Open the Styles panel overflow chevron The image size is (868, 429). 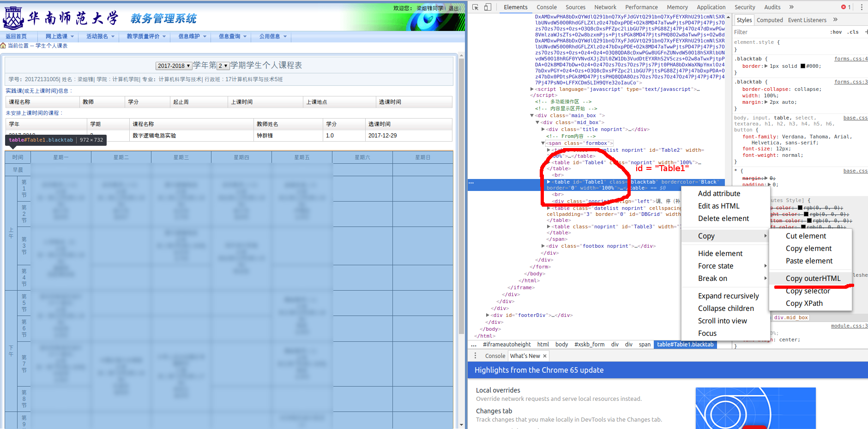click(836, 20)
